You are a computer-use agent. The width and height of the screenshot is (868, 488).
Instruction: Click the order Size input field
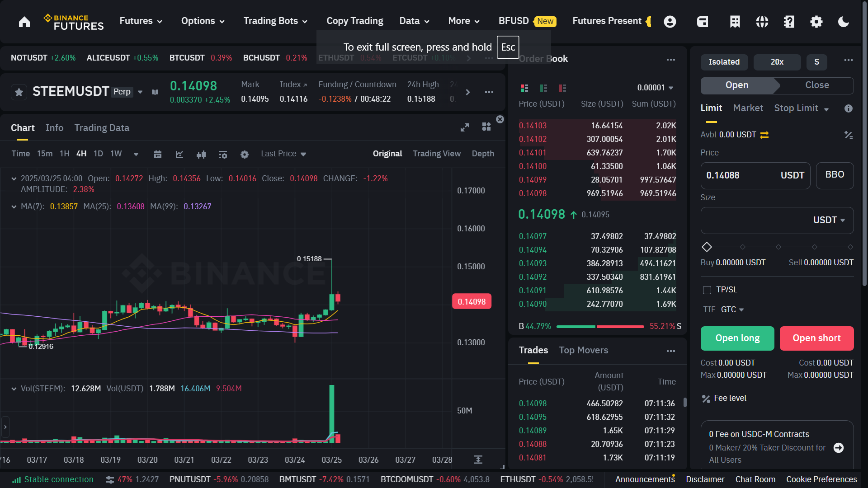(x=777, y=221)
